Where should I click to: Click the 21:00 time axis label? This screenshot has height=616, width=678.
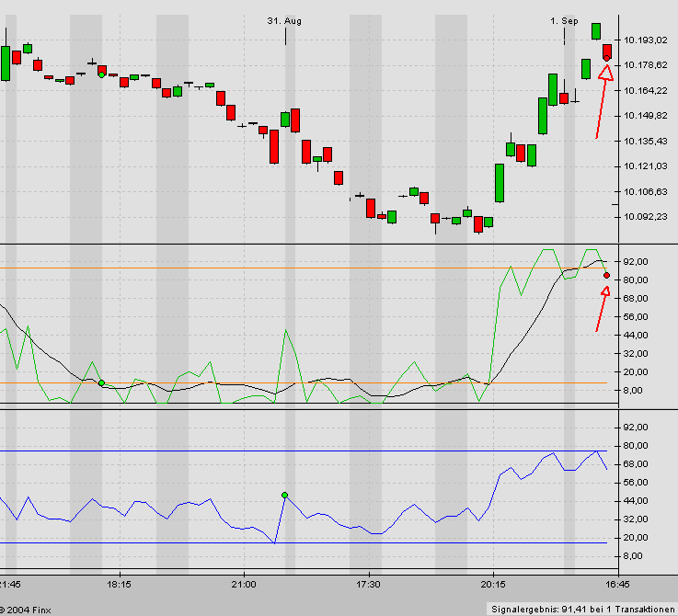tap(244, 584)
